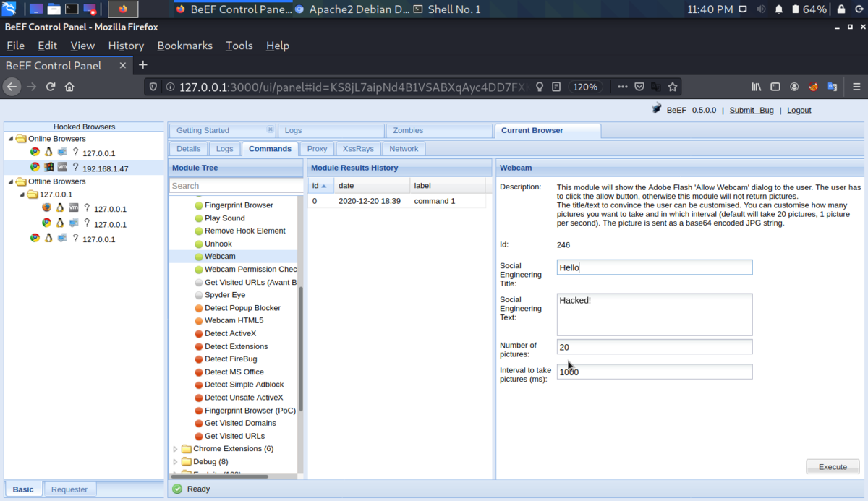Image resolution: width=868 pixels, height=501 pixels.
Task: Click the Module Tree vertical scrollbar
Action: pos(301,350)
